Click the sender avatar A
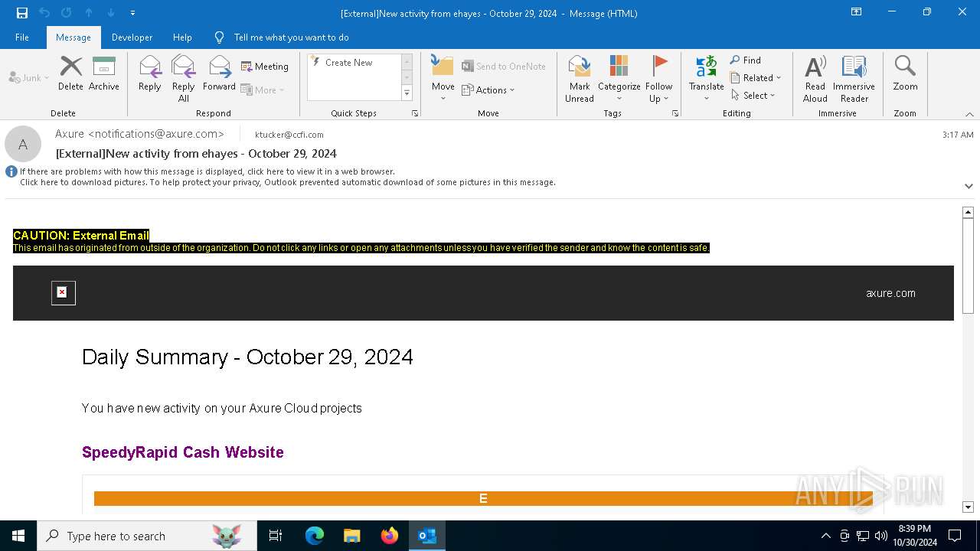Screen dimensions: 980x551 click(x=23, y=144)
